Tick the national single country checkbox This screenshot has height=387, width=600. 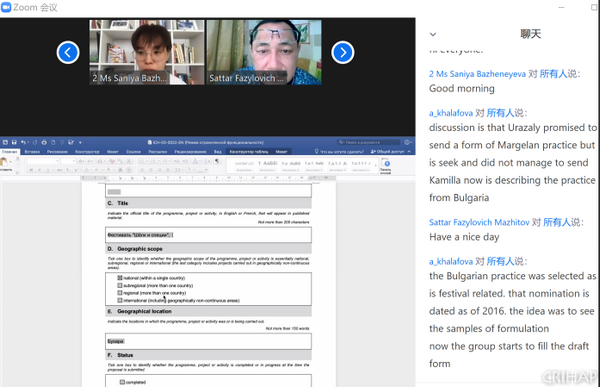pyautogui.click(x=120, y=278)
